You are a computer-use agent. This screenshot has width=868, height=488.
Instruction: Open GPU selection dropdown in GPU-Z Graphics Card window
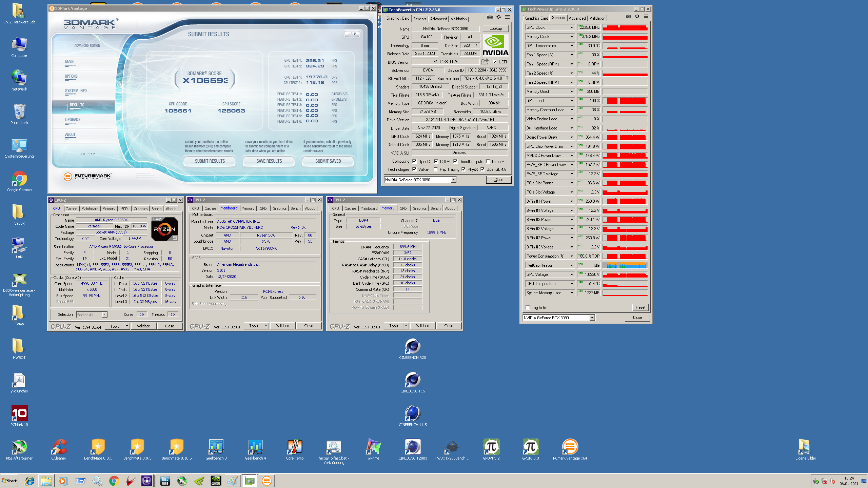(453, 180)
